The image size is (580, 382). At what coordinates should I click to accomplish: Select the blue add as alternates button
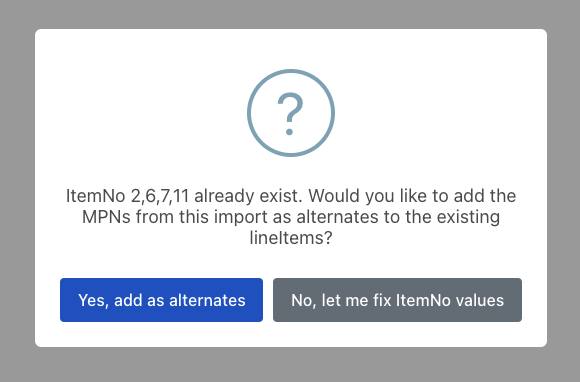161,300
